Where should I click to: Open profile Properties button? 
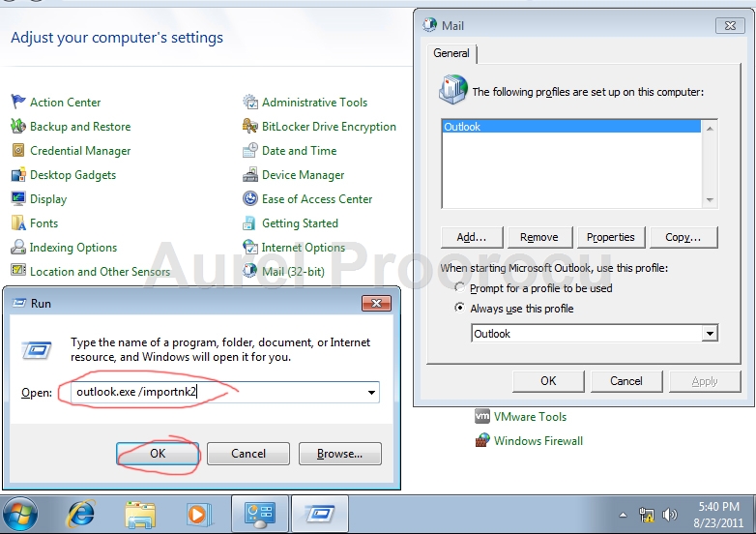click(x=610, y=237)
